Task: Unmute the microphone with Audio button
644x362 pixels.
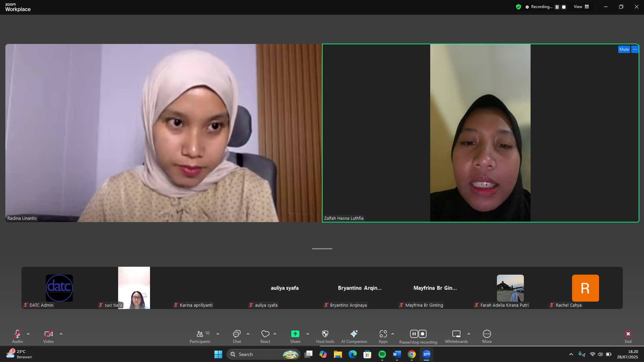Action: pyautogui.click(x=17, y=337)
